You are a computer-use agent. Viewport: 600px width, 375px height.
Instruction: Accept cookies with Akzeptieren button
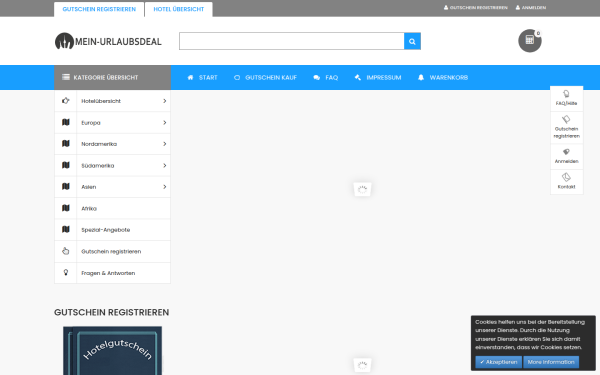[x=498, y=362]
